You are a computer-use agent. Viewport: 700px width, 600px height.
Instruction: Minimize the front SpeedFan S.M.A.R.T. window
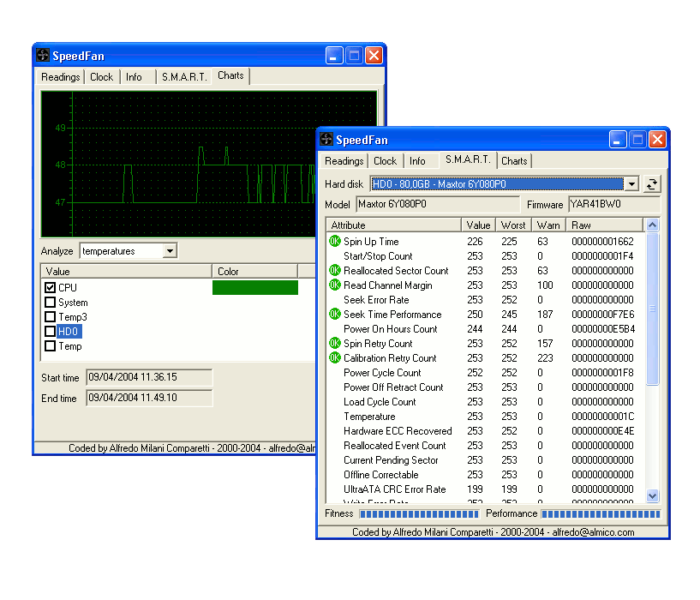[618, 140]
